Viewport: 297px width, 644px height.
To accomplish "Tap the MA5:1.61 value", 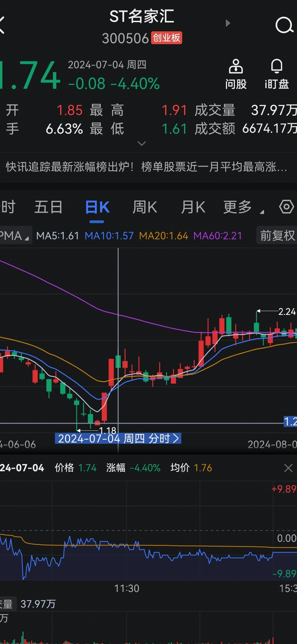I will 57,236.
